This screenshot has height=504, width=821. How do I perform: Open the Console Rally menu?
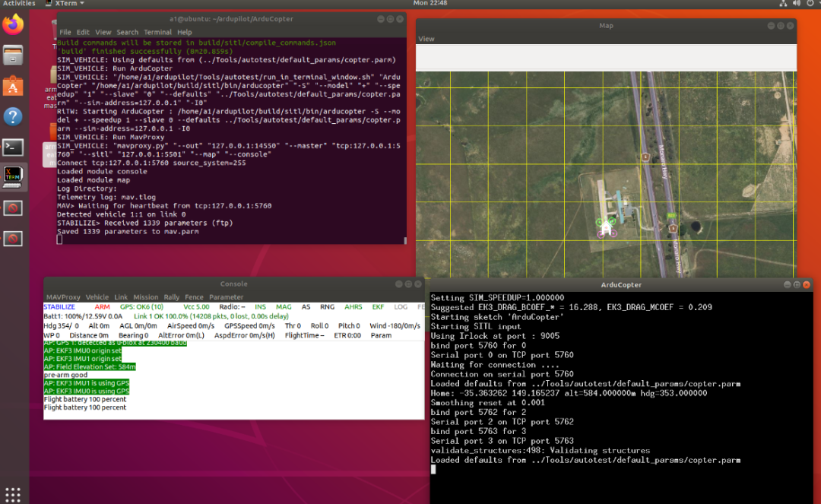[x=171, y=297]
